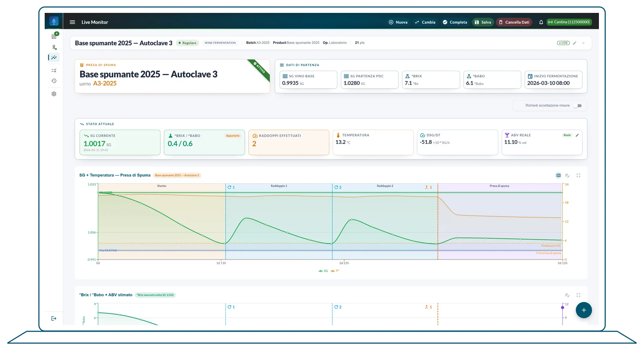This screenshot has height=363, width=644.
Task: Expand SG Temperatura chart to fullscreen
Action: click(578, 175)
